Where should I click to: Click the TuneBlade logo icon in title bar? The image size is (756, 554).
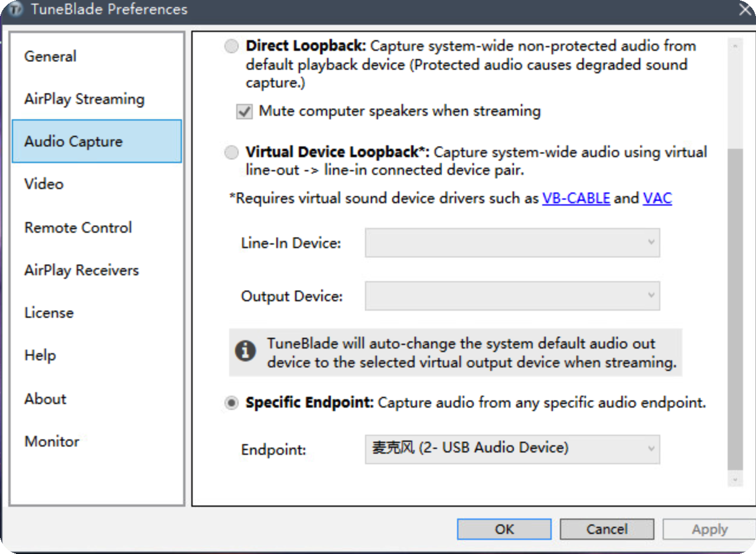16,9
